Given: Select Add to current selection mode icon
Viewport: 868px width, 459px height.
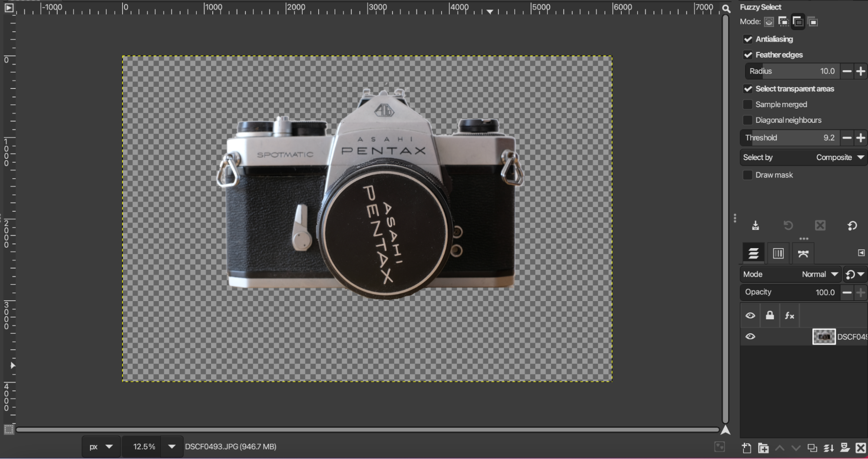Looking at the screenshot, I should (783, 22).
